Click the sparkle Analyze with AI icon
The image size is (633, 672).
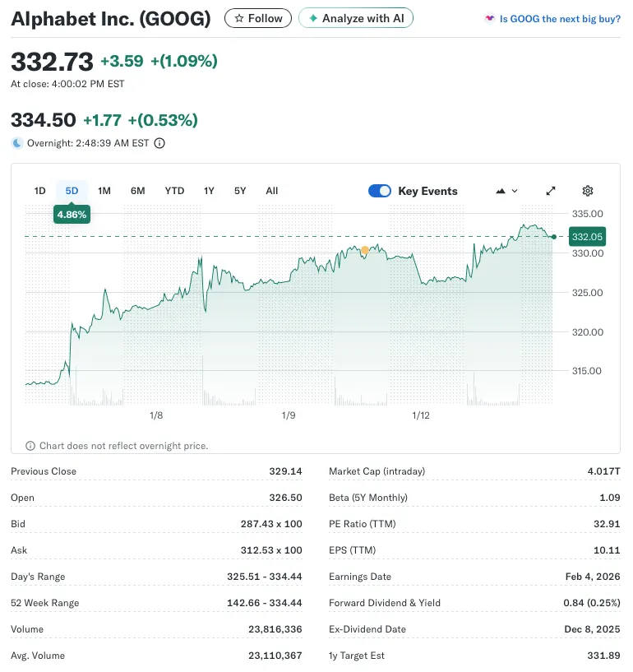[x=312, y=18]
